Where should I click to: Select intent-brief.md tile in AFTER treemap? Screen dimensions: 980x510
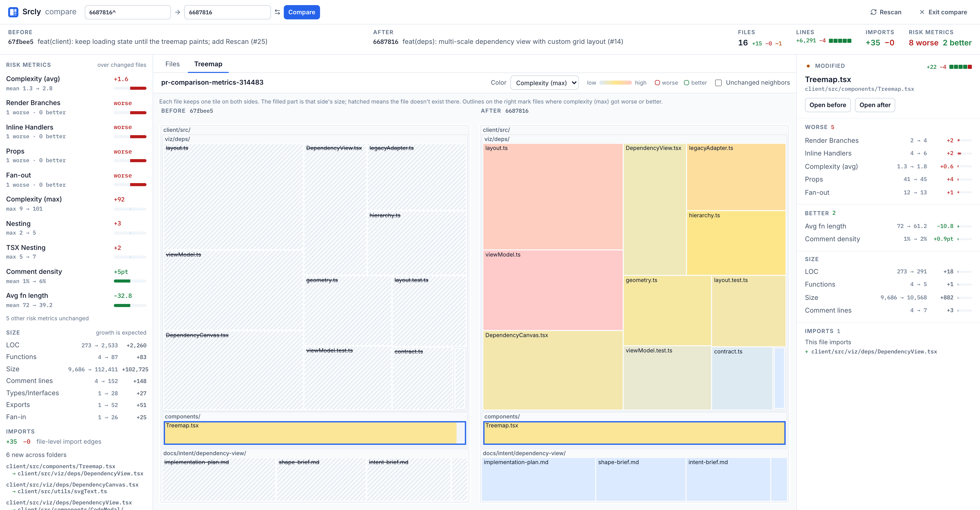728,479
